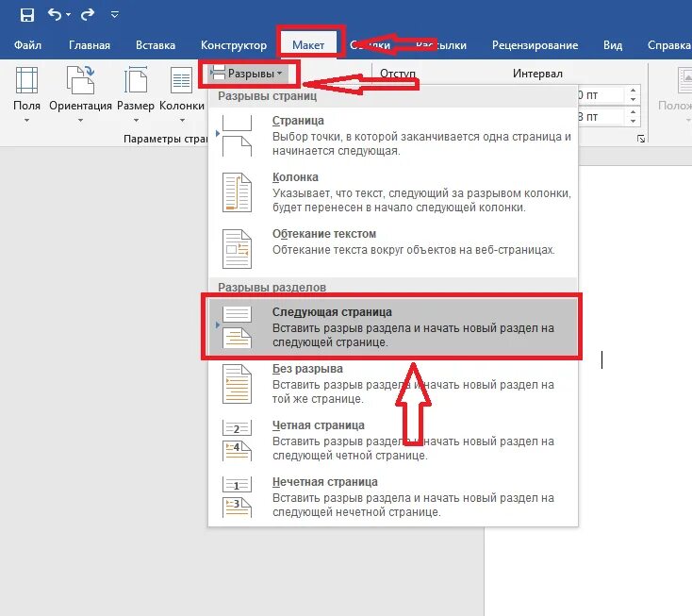Select the Макет tab
Screen dimensions: 692x616
(308, 45)
